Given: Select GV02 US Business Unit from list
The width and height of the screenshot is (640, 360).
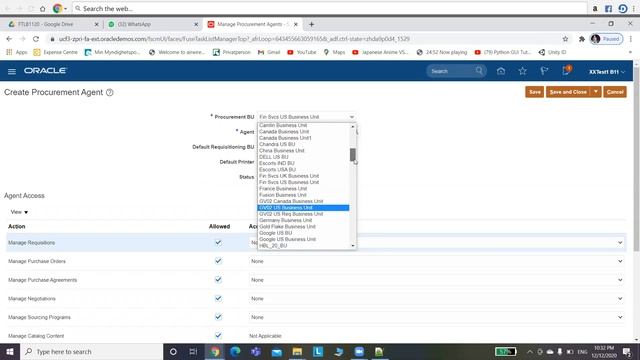Looking at the screenshot, I should pos(303,208).
